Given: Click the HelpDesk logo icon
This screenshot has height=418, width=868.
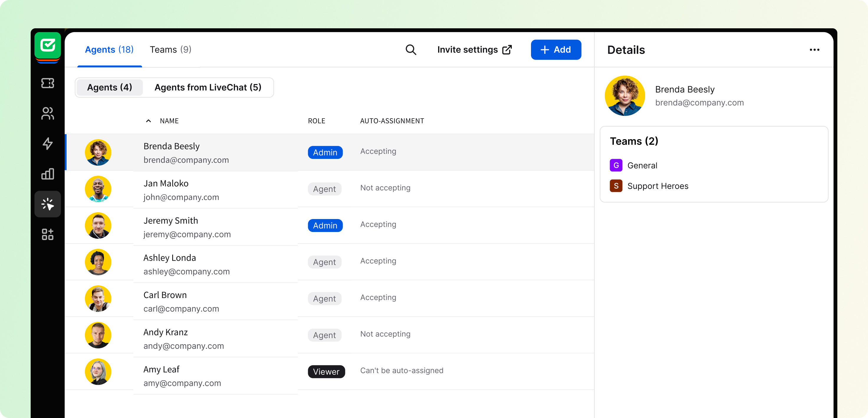Looking at the screenshot, I should pyautogui.click(x=47, y=45).
